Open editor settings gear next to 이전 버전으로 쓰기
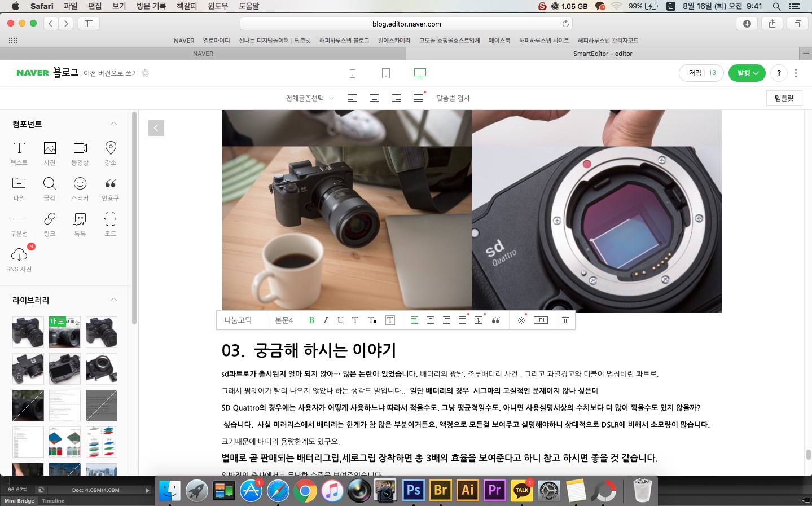 point(146,73)
